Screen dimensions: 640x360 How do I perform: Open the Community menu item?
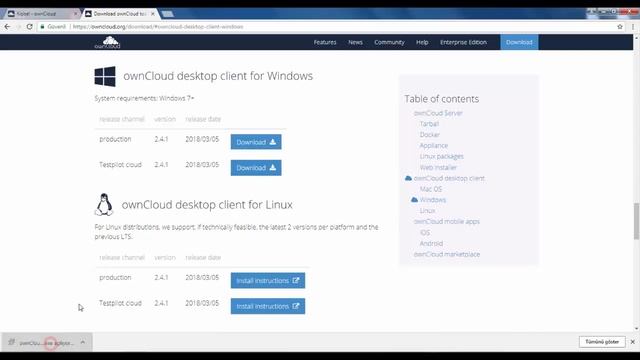[x=389, y=42]
